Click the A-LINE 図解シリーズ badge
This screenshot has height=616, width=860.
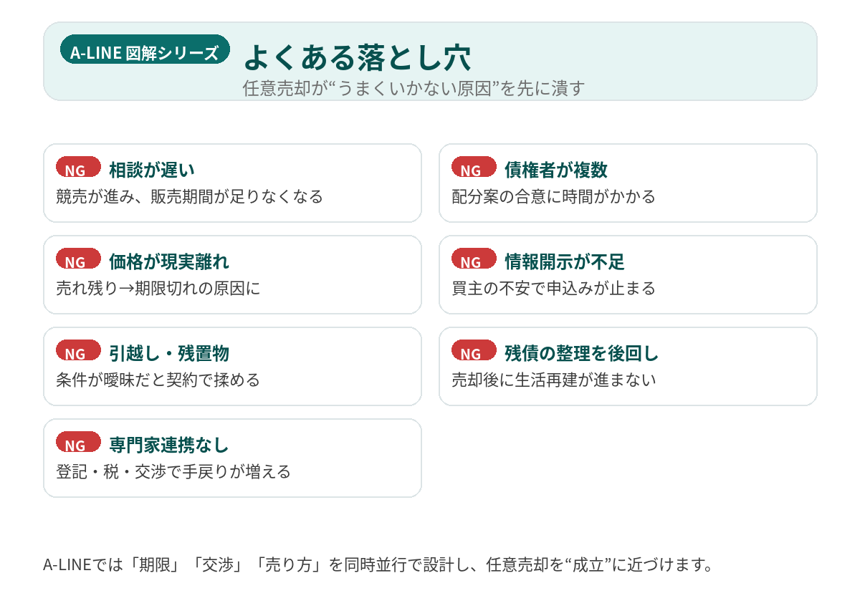point(145,51)
